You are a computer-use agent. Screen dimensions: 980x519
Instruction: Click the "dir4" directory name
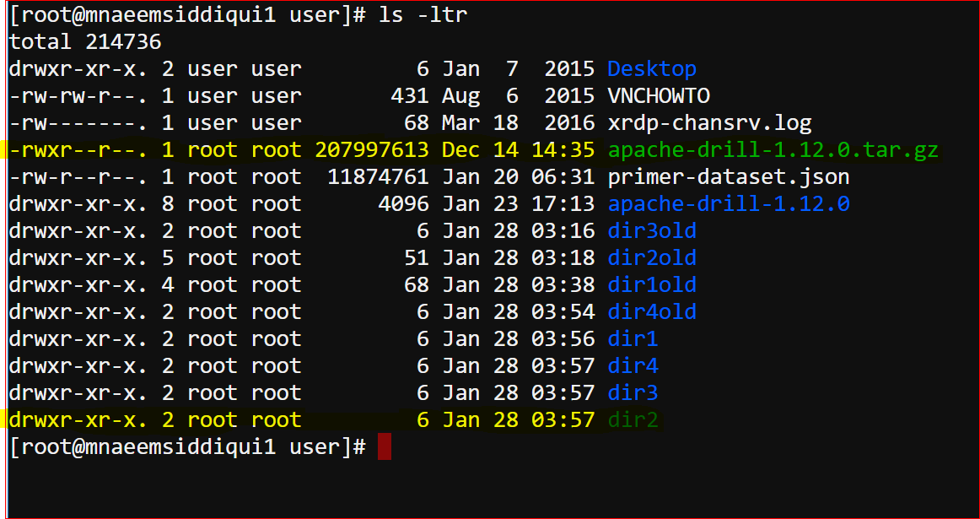click(x=633, y=365)
